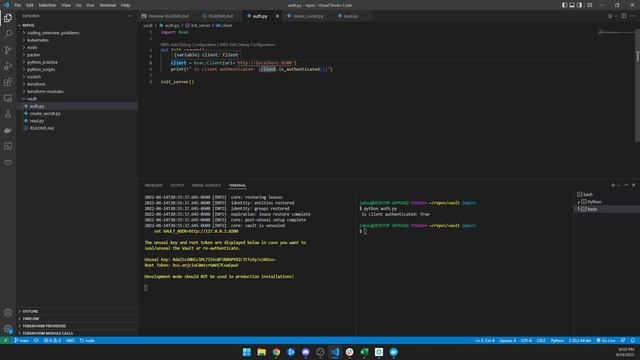Open the File menu
Viewport: 640px width, 360px height.
point(17,5)
